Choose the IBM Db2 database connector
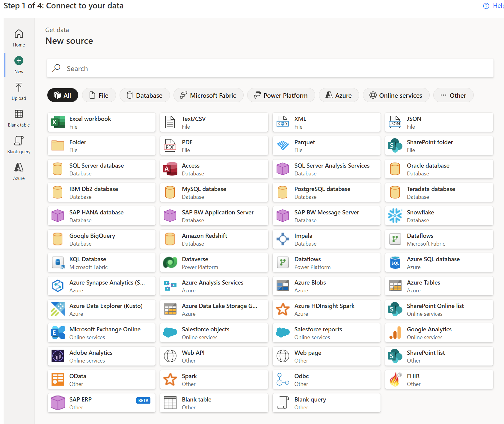The width and height of the screenshot is (504, 424). pyautogui.click(x=102, y=193)
